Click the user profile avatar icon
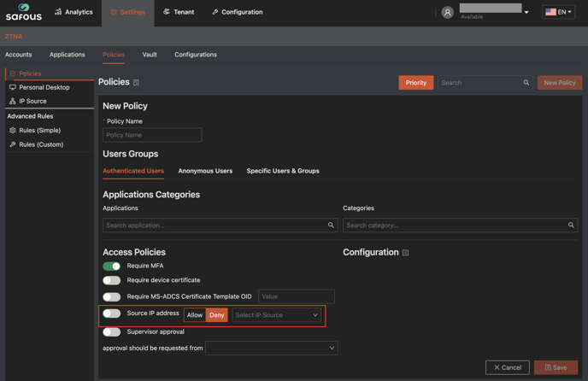Viewport: 588px width, 381px height. pyautogui.click(x=447, y=12)
